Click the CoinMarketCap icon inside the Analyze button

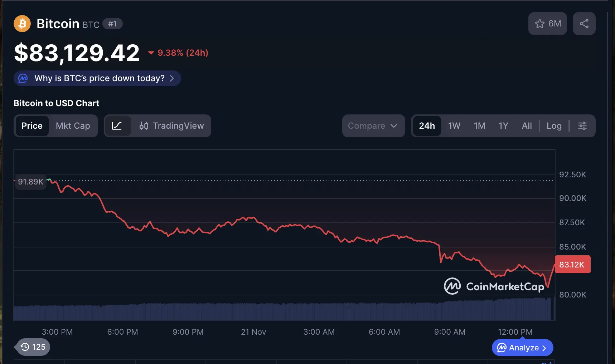point(502,348)
